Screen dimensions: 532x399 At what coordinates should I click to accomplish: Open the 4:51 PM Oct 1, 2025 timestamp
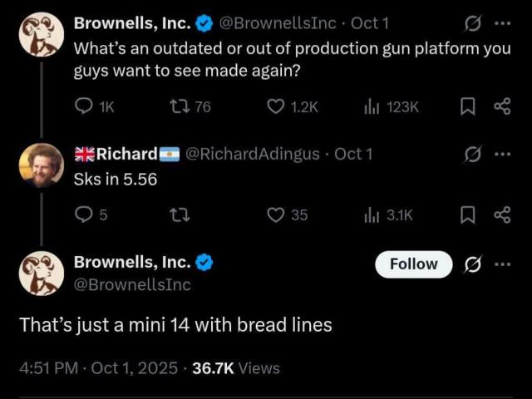98,368
